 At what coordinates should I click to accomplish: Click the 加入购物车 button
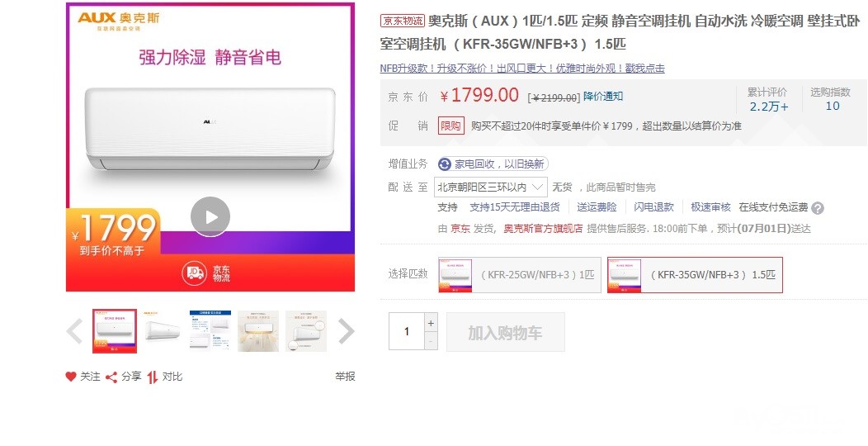[x=506, y=332]
